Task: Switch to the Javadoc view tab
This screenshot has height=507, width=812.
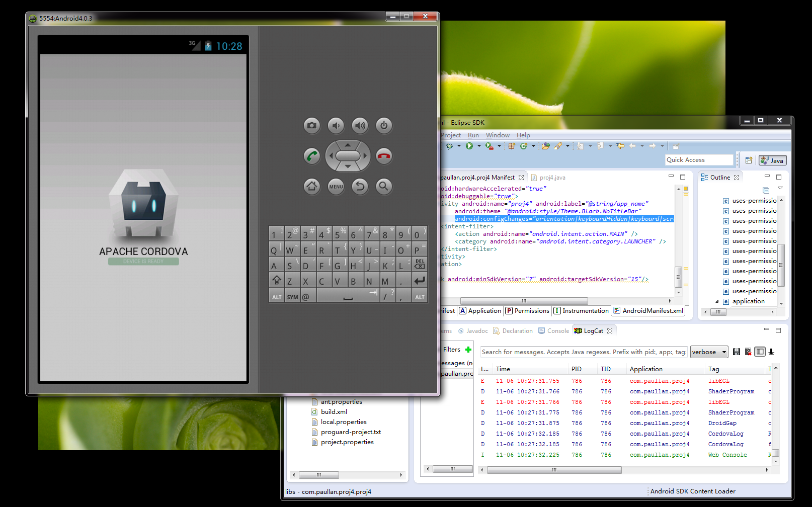Action: pyautogui.click(x=473, y=331)
